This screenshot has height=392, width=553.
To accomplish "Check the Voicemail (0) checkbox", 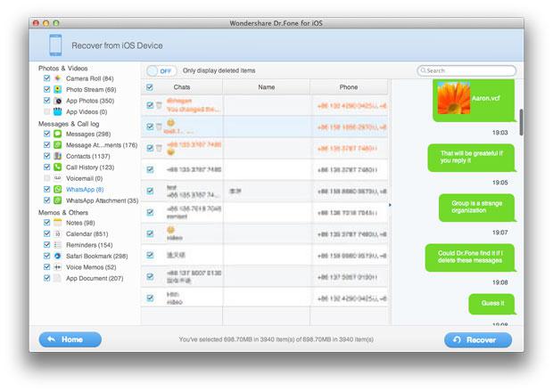I will click(46, 178).
